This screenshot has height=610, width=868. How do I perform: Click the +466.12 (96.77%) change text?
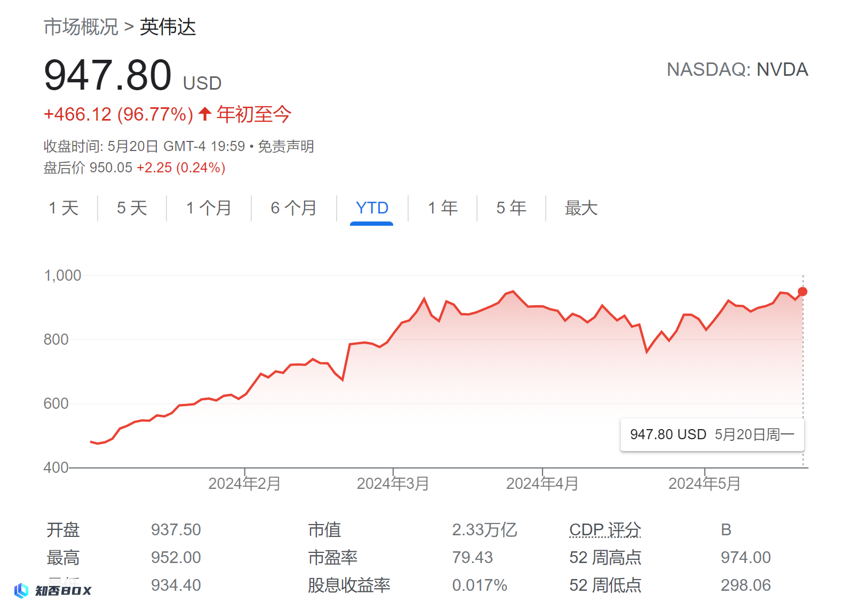coord(118,114)
